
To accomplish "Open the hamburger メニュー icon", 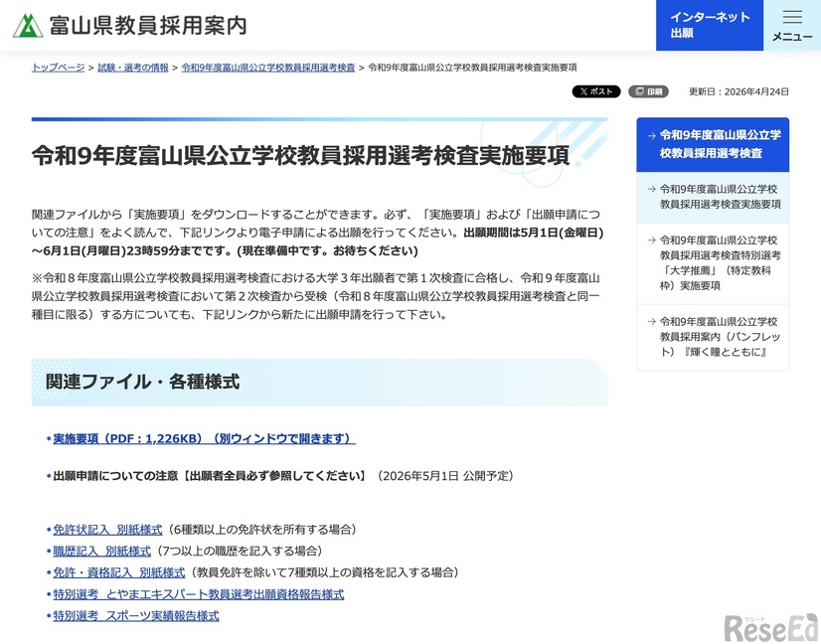I will (x=792, y=25).
